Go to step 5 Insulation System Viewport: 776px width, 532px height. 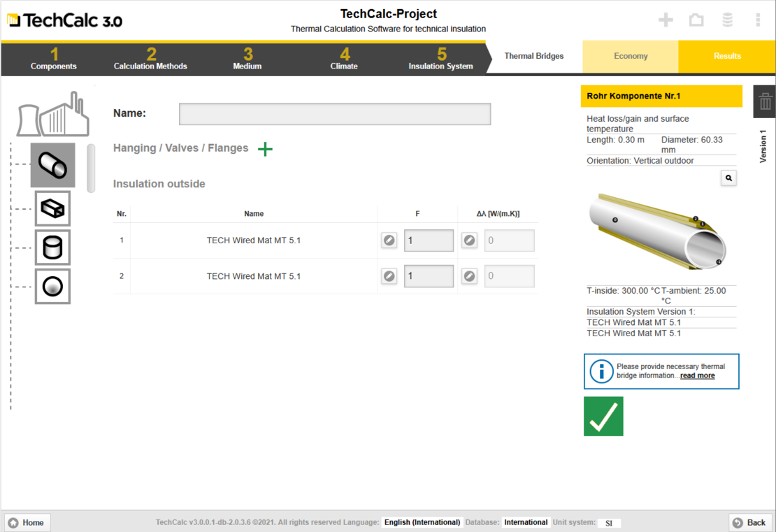click(x=441, y=59)
